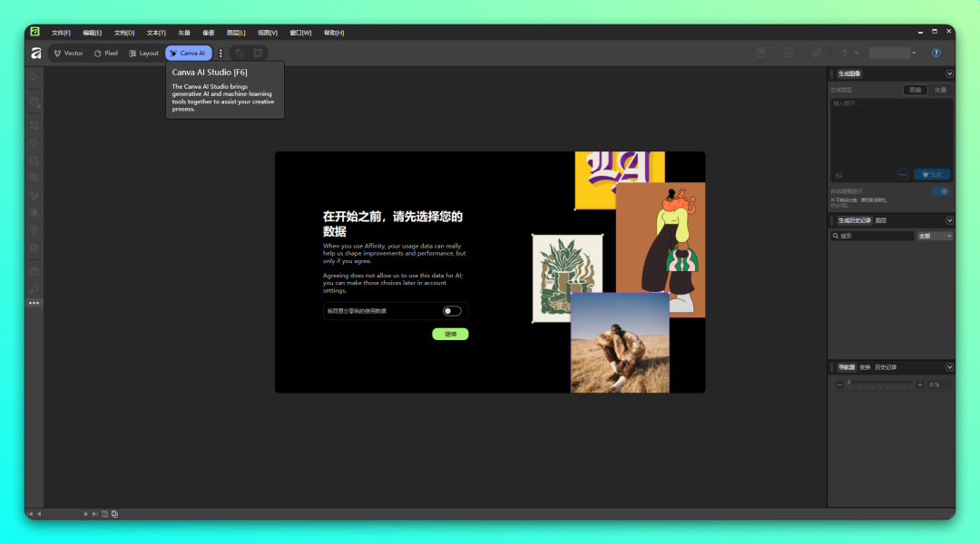Screen dimensions: 980x544
Task: Click the ellipsis icon below the left toolbar
Action: point(34,302)
